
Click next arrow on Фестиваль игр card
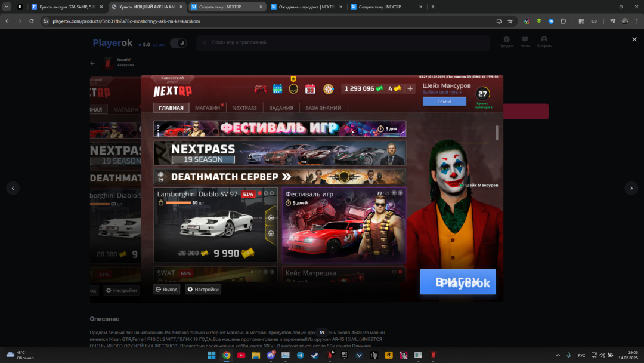point(400,193)
